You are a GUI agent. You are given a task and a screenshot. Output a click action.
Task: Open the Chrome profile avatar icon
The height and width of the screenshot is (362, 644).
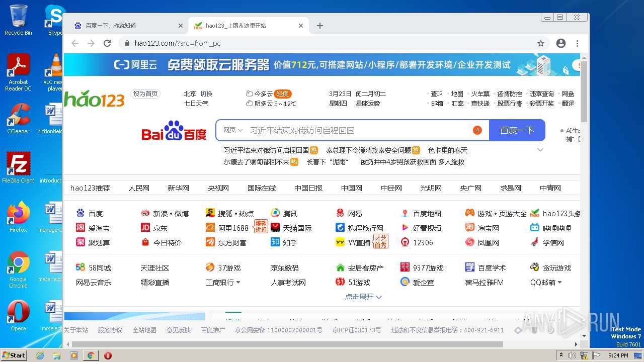point(561,43)
